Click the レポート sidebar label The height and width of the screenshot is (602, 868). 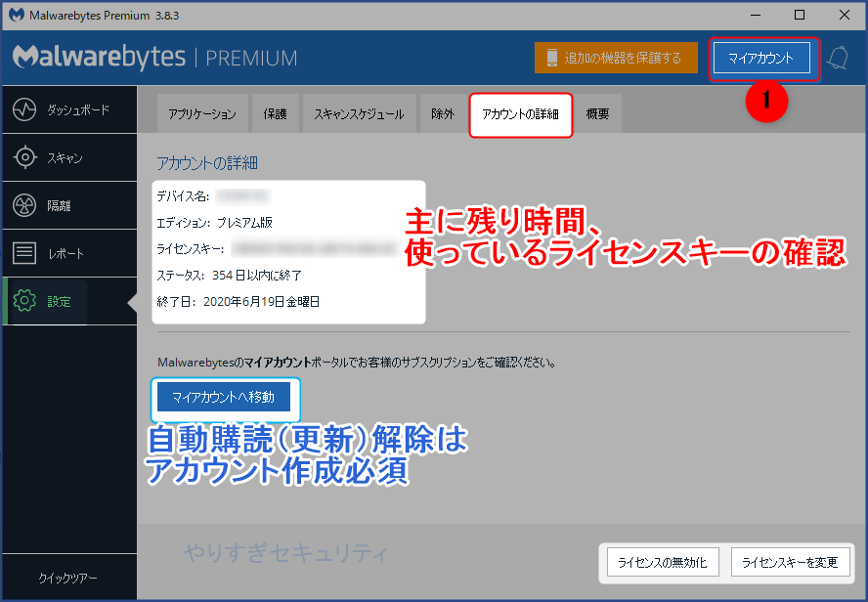click(65, 253)
